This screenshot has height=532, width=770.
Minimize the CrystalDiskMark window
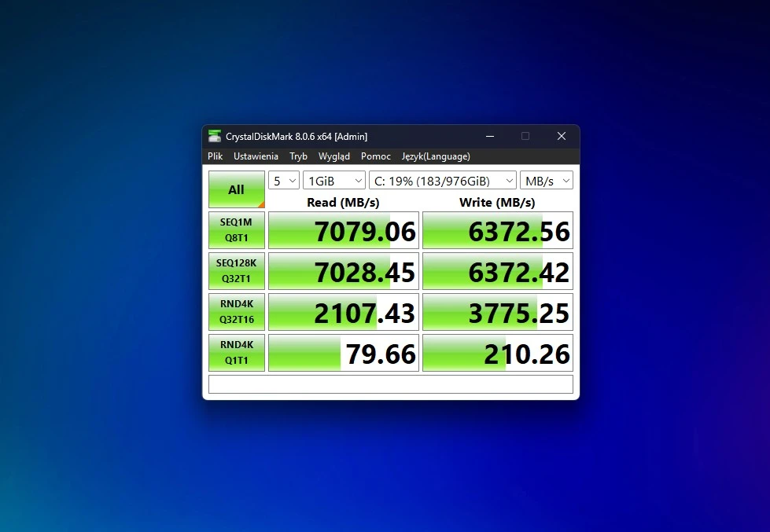pyautogui.click(x=489, y=136)
